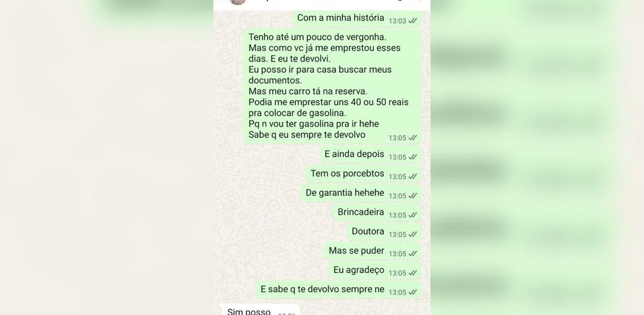This screenshot has height=315, width=644.
Task: Click read ticks on 'Tem os porcebtos' message
Action: (x=413, y=176)
